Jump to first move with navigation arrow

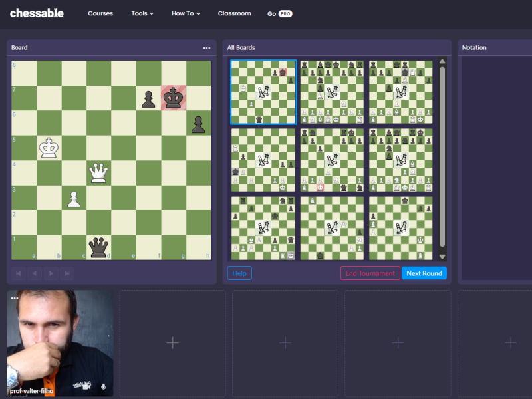point(19,273)
